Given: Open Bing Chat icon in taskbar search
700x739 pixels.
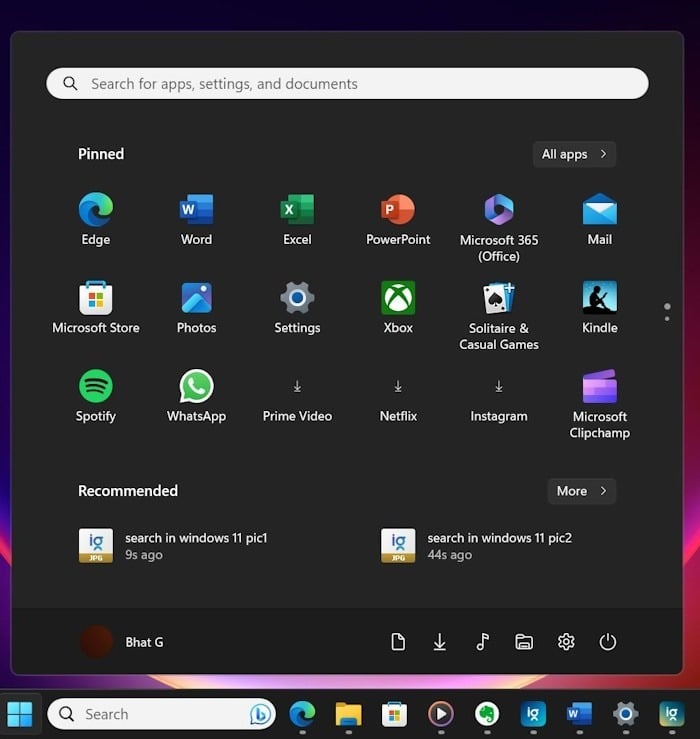Looking at the screenshot, I should (260, 714).
